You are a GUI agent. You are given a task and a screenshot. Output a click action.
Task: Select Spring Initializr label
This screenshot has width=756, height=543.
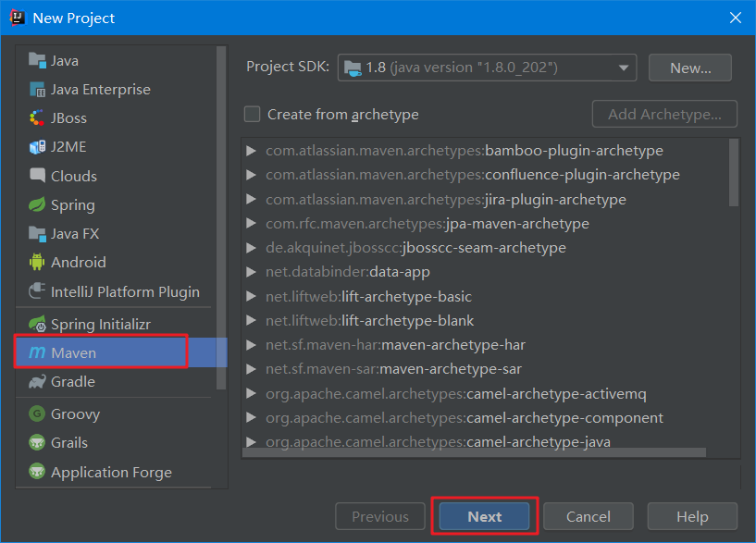tap(101, 325)
